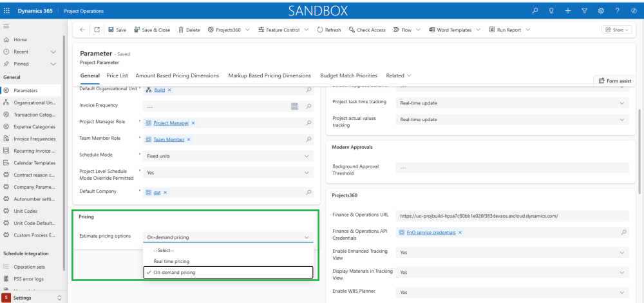Remove Project Manager from role field
The height and width of the screenshot is (303, 644).
pos(193,123)
